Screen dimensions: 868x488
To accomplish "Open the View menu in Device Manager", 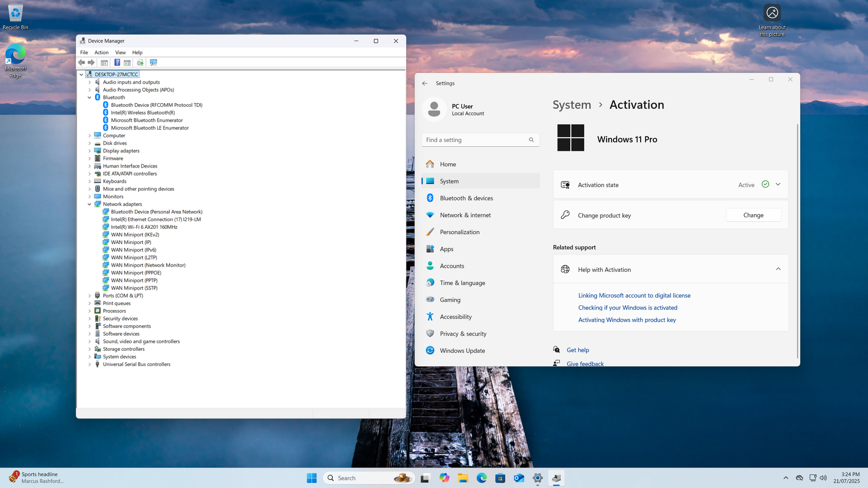I will pyautogui.click(x=120, y=53).
